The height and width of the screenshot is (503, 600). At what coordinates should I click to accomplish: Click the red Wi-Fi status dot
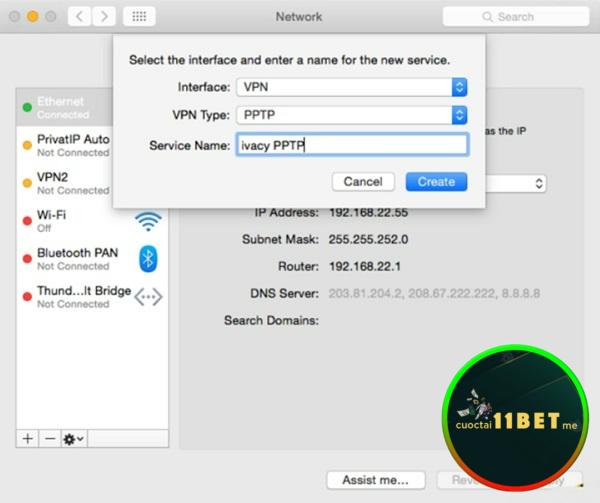tap(27, 221)
